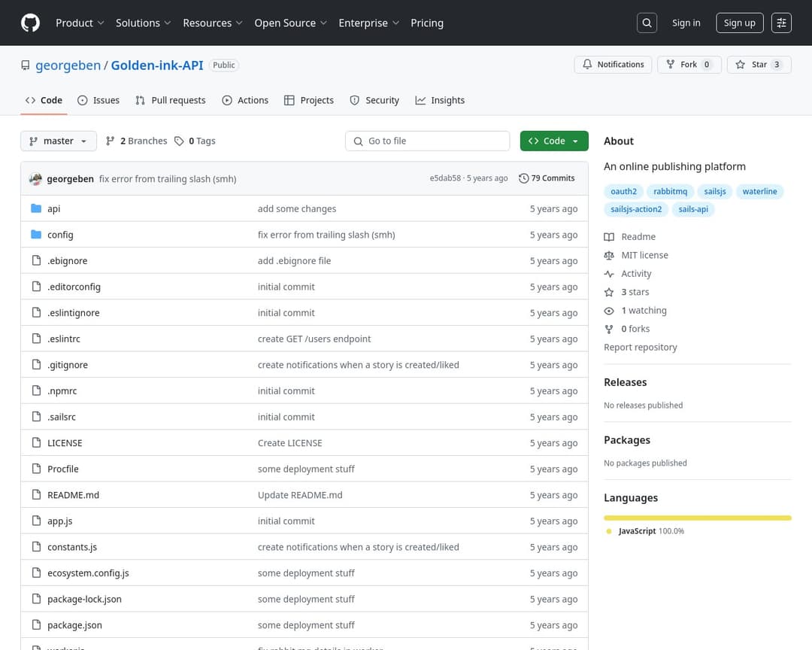The width and height of the screenshot is (812, 650).
Task: Open the master branch selector dropdown
Action: 59,141
